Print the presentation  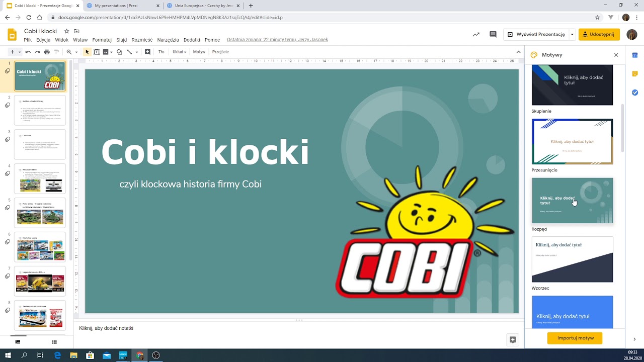[47, 52]
